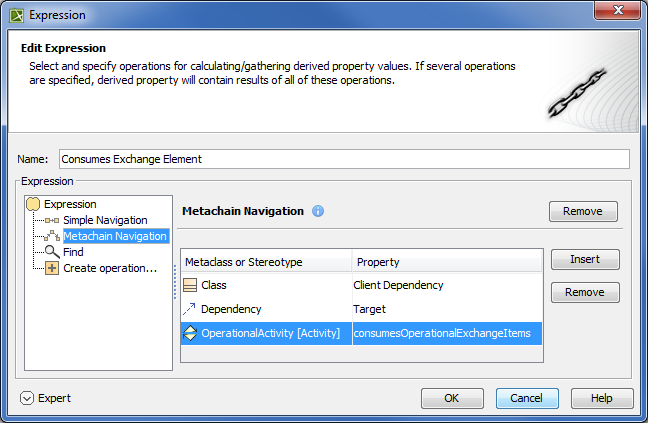Click the Class metaclass icon
648x423 pixels.
[x=191, y=285]
